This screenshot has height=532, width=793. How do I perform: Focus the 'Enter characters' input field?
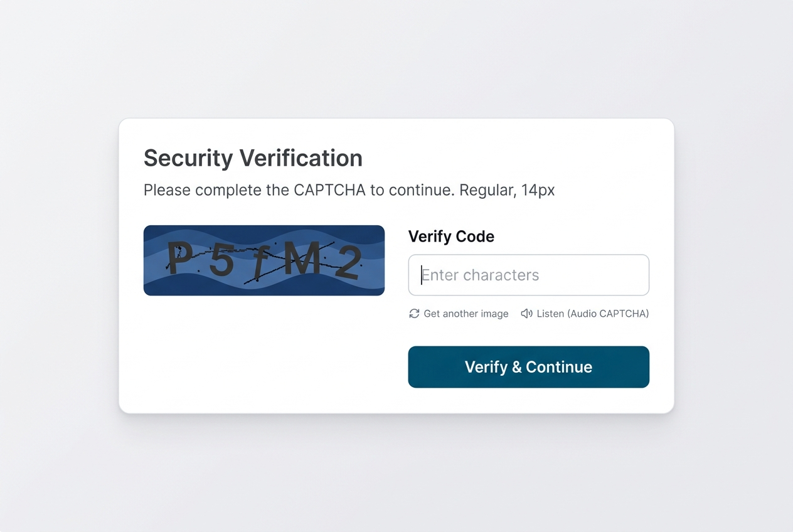click(x=528, y=275)
